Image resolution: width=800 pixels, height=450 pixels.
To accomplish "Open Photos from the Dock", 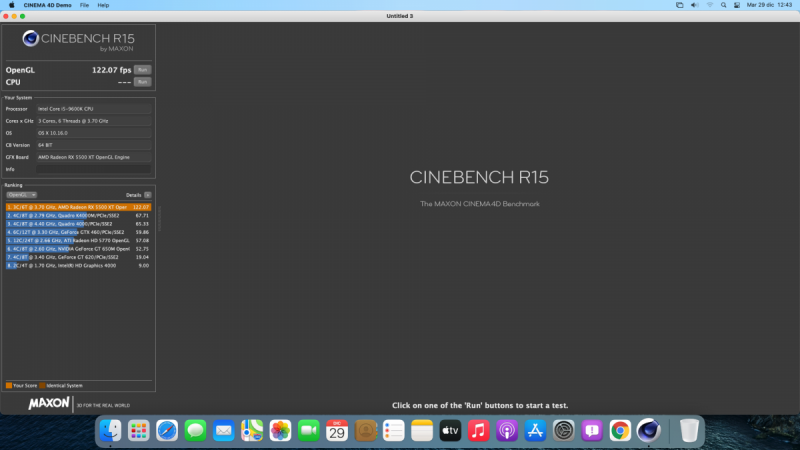I will [280, 431].
